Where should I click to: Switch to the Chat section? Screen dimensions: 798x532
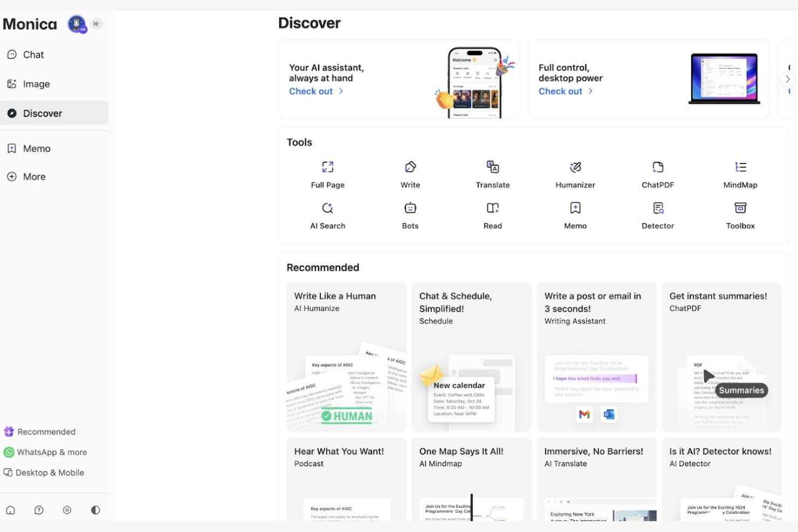point(33,54)
